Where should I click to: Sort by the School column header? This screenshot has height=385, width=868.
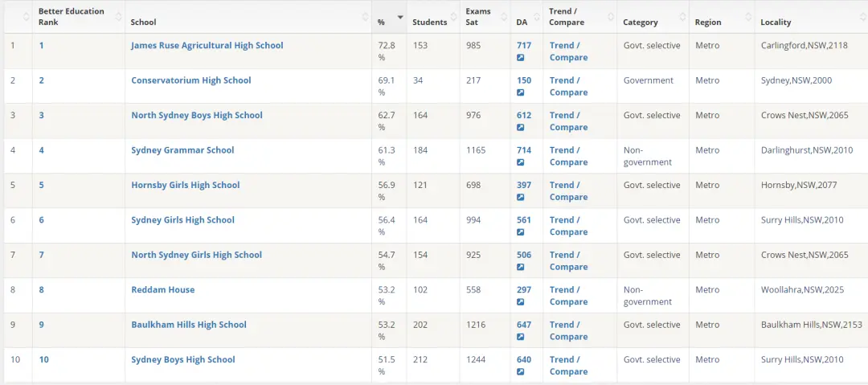pos(143,23)
